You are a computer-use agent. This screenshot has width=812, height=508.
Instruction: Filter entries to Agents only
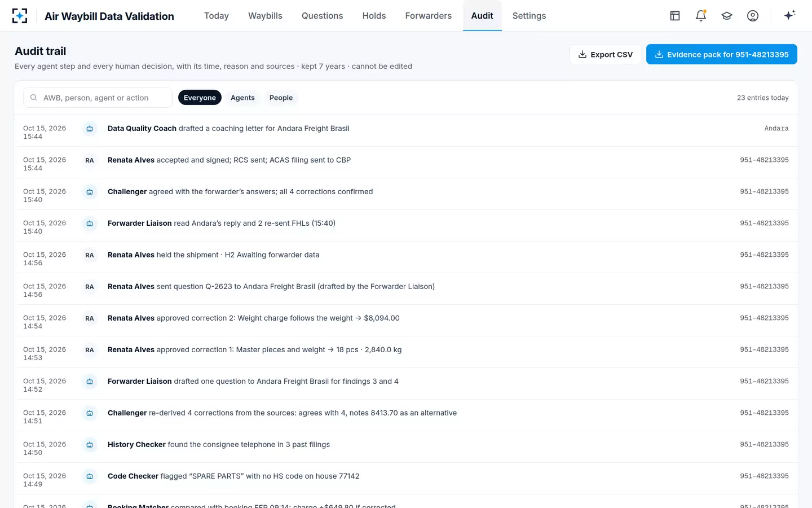click(x=242, y=98)
